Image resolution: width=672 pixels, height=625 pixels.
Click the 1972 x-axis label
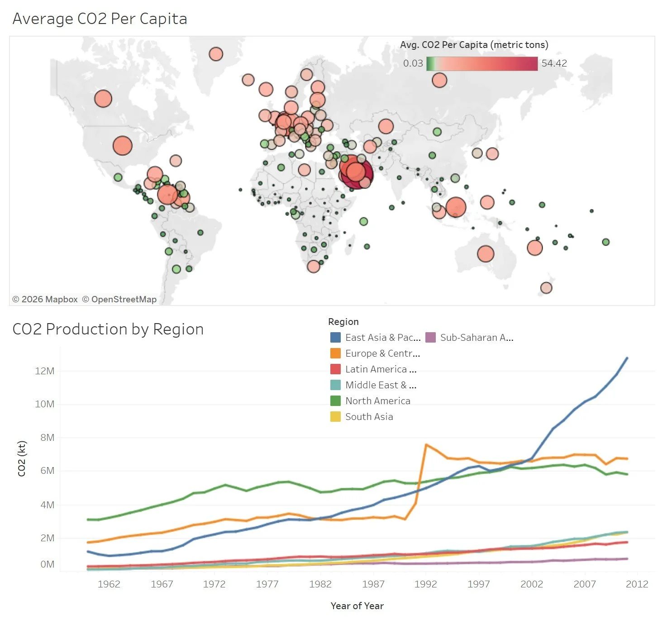[x=214, y=584]
